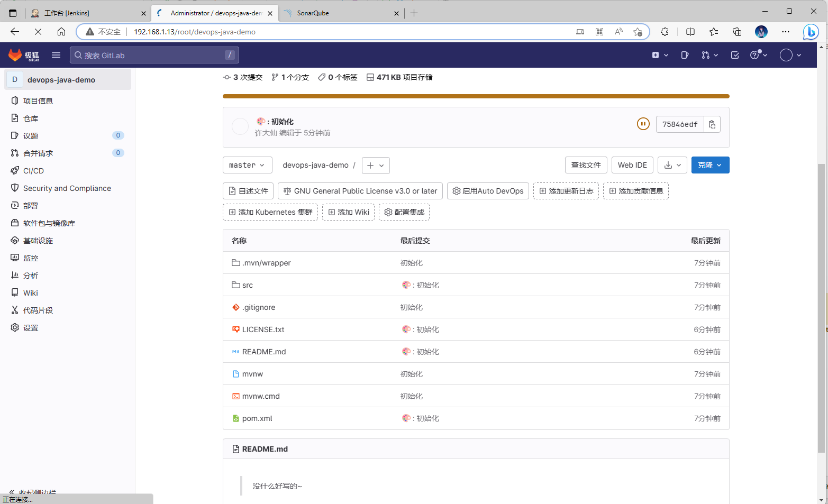Click the 配置集成 button
The height and width of the screenshot is (504, 828).
click(x=404, y=212)
